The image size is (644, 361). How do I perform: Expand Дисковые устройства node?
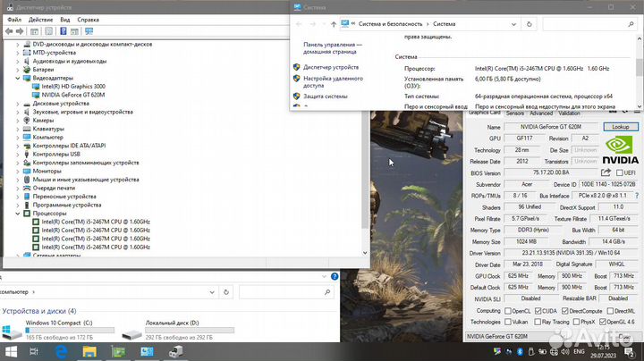click(x=18, y=104)
